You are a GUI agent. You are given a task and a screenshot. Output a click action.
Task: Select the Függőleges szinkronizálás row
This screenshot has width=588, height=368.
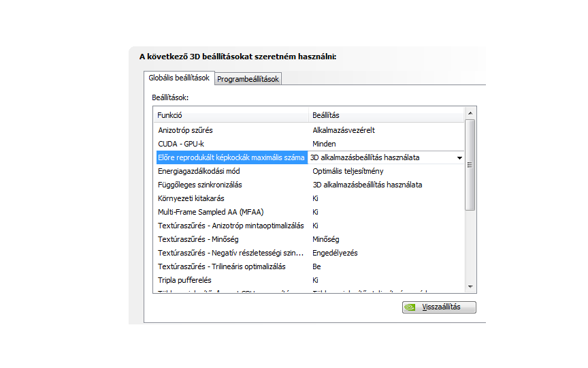(310, 185)
